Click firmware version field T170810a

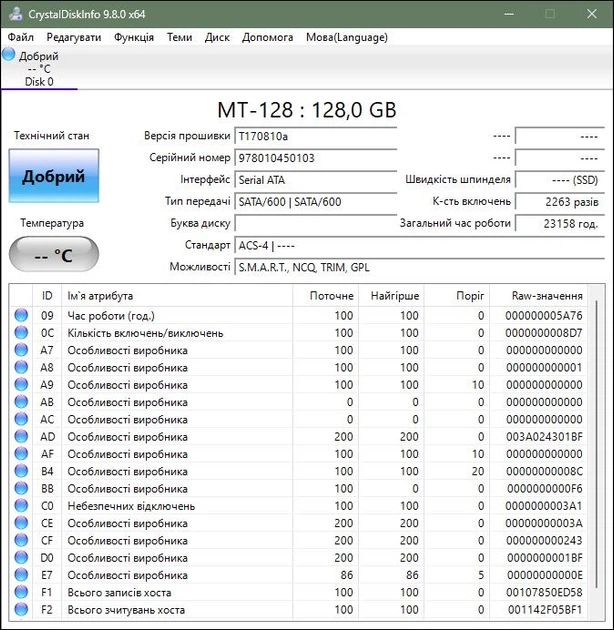coord(316,136)
